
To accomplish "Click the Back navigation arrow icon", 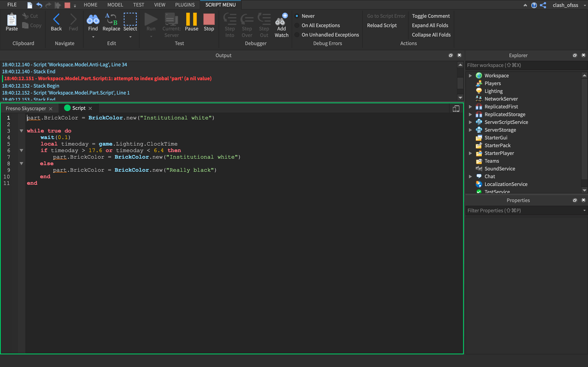I will point(56,20).
